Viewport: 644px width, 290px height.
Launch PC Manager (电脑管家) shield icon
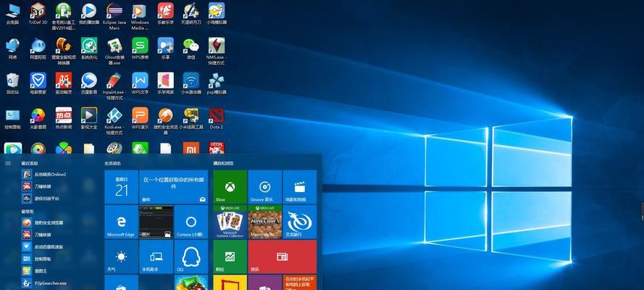tap(38, 83)
